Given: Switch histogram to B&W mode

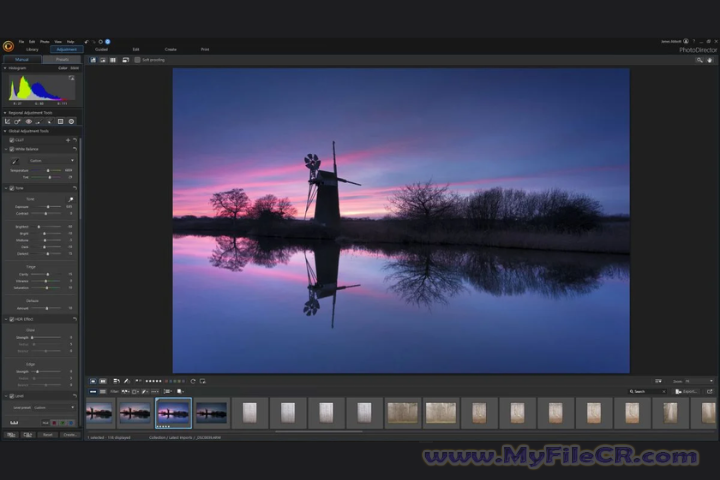Looking at the screenshot, I should (74, 68).
